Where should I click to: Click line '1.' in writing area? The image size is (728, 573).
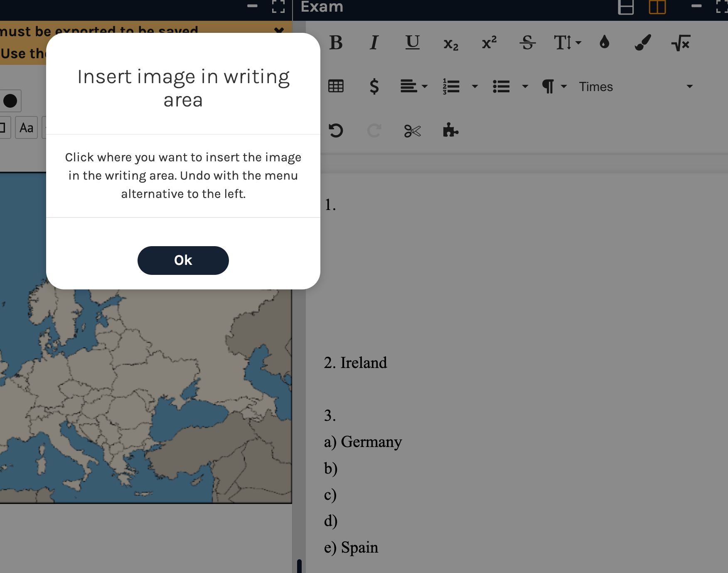(x=330, y=205)
